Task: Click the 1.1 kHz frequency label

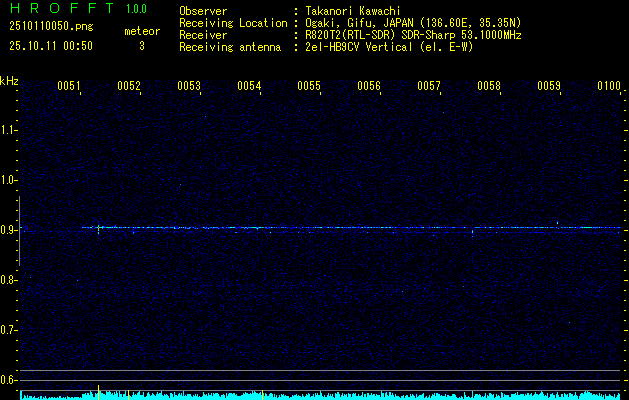Action: coord(7,130)
